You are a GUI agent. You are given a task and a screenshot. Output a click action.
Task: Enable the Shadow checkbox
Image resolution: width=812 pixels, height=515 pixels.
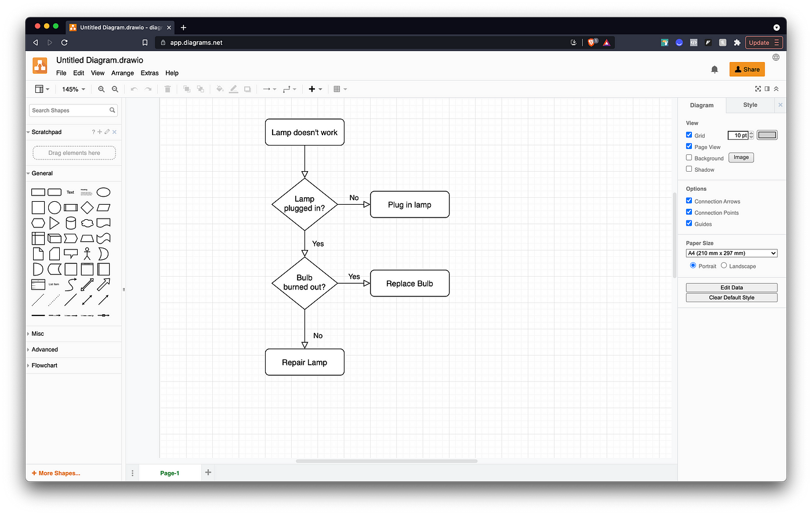pos(689,169)
